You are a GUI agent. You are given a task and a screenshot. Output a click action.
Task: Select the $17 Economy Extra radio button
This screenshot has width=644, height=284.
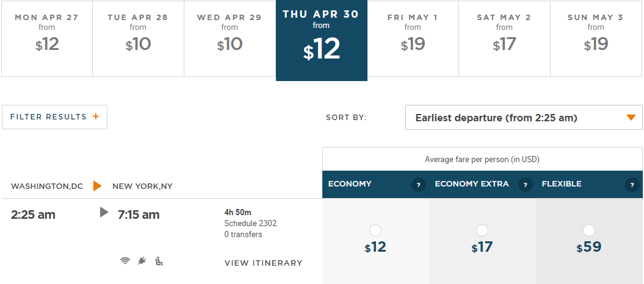pyautogui.click(x=482, y=230)
